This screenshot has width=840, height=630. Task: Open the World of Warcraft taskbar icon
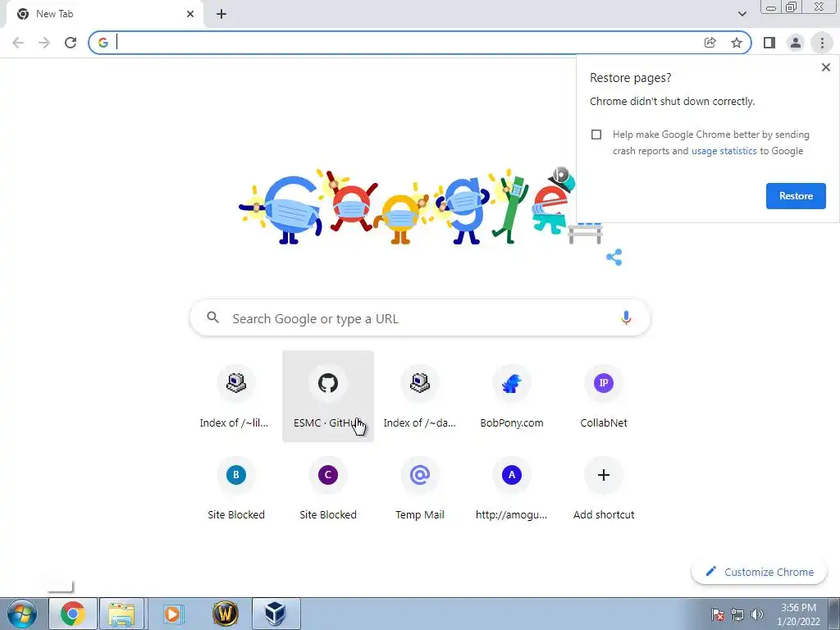point(225,614)
